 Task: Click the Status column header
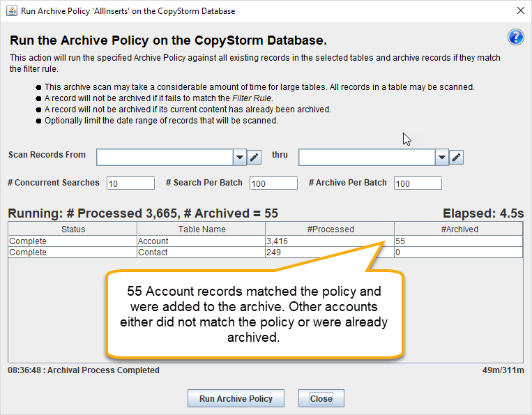click(73, 229)
